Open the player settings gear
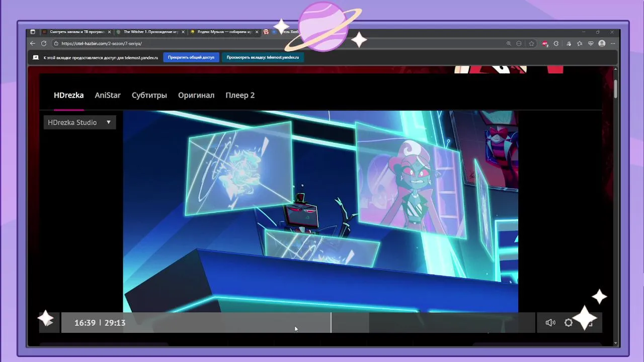 pyautogui.click(x=569, y=323)
